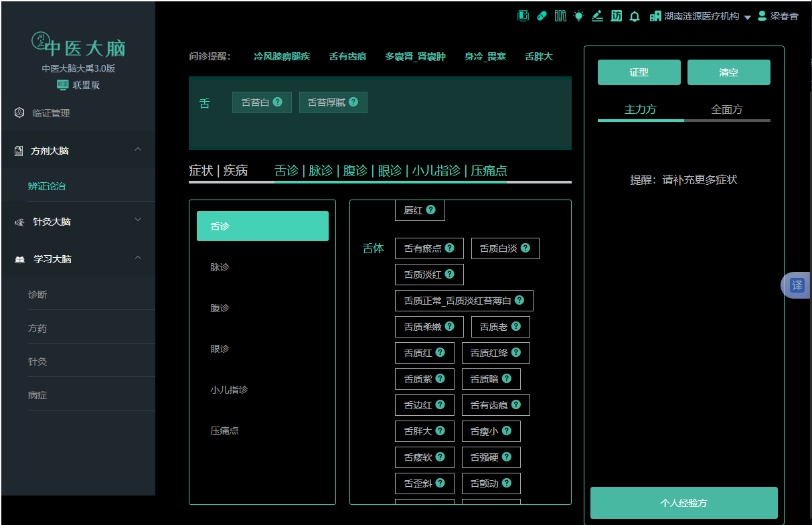812x525 pixels.
Task: Toggle the selected 舌苔厚腻 symptom tag
Action: pyautogui.click(x=333, y=102)
